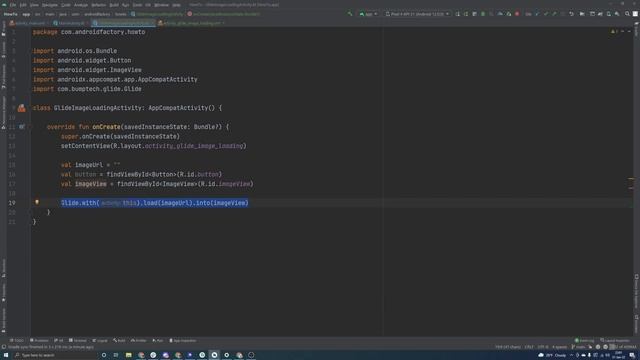This screenshot has height=360, width=640.
Task: Click the red Stop app icon
Action: coord(517,14)
